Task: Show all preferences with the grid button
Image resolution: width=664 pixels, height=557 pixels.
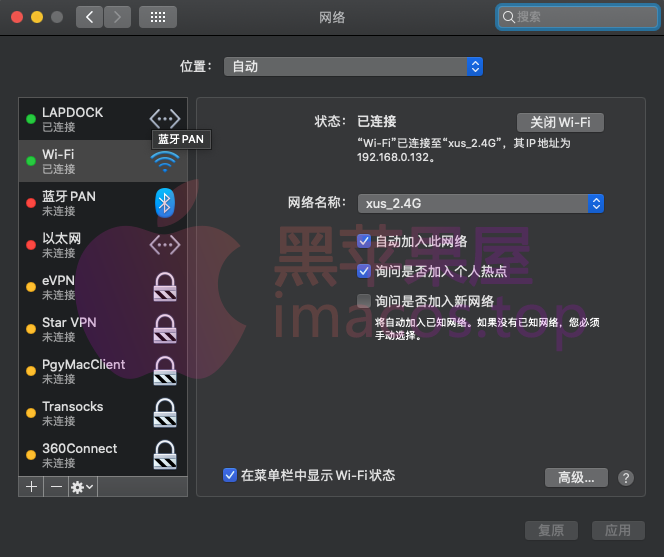Action: tap(157, 17)
